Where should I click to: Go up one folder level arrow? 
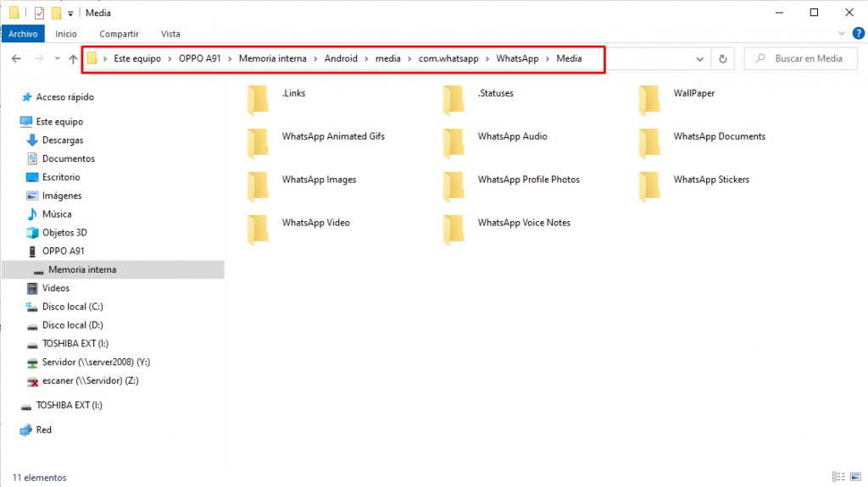click(x=74, y=58)
